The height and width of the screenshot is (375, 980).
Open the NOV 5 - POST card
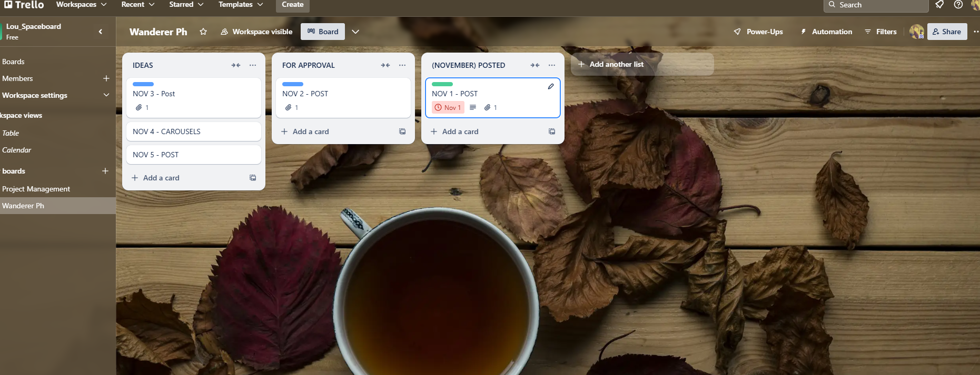click(194, 155)
